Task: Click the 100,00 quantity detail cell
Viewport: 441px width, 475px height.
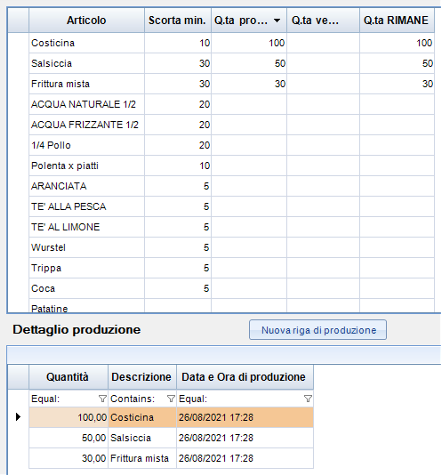Action: click(x=68, y=417)
